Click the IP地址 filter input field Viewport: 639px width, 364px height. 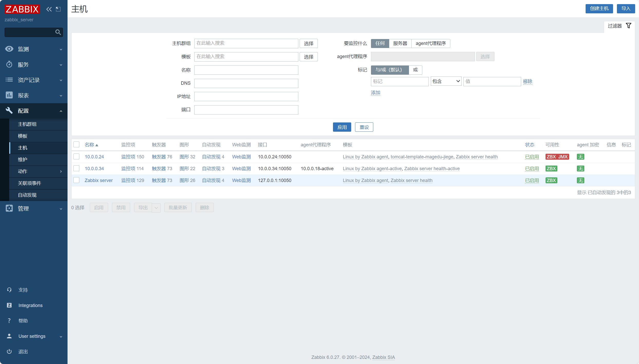pyautogui.click(x=246, y=97)
